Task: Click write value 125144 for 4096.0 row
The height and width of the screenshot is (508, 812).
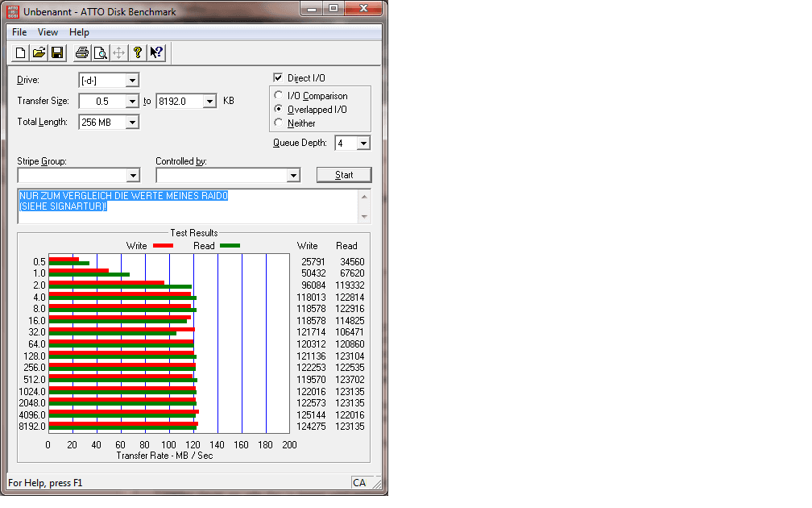Action: [311, 414]
